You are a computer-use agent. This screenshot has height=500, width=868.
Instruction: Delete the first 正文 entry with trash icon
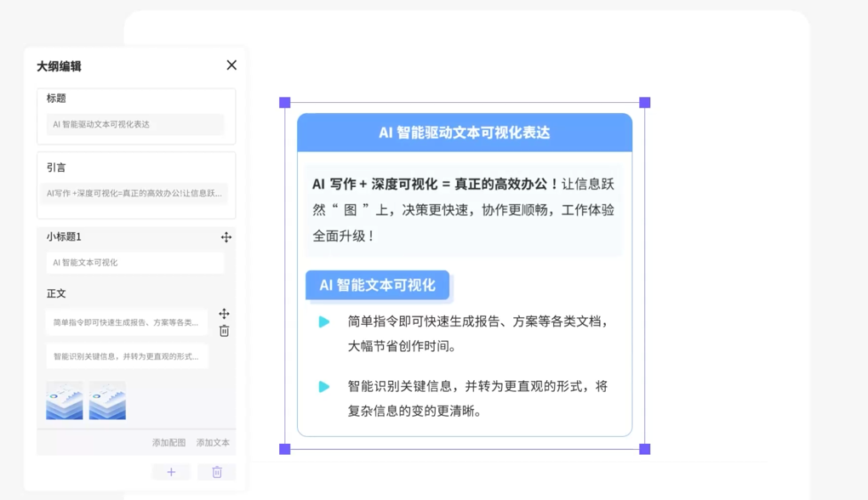pos(224,331)
